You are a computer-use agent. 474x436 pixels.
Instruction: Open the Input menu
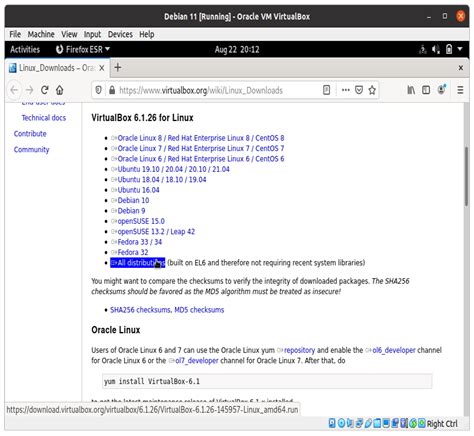click(x=92, y=34)
